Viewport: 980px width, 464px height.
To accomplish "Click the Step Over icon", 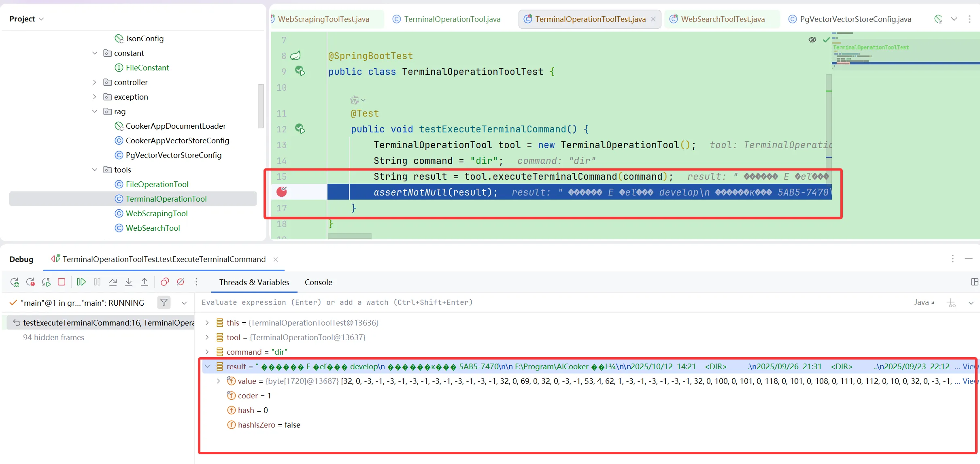I will click(x=113, y=282).
